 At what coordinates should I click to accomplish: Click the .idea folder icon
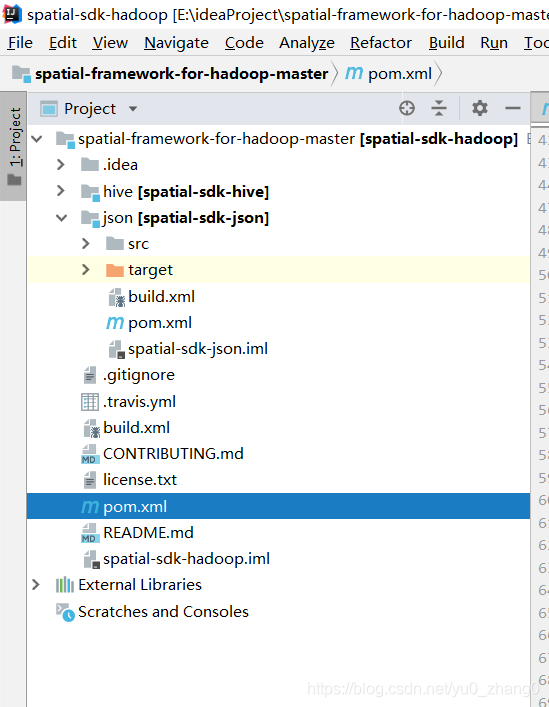click(90, 165)
